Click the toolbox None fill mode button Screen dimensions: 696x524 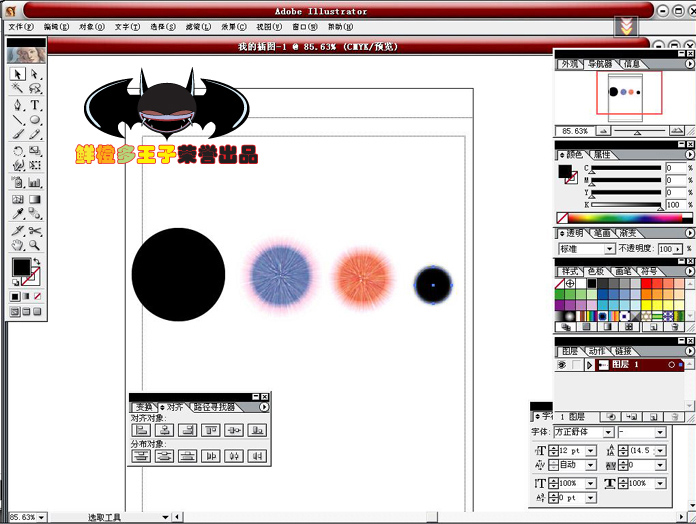pos(37,296)
